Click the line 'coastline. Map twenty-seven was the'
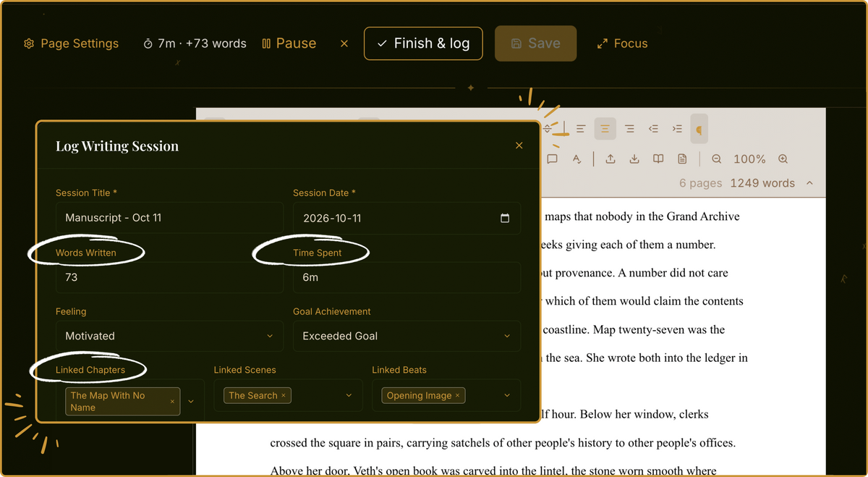This screenshot has height=477, width=868. coord(634,329)
